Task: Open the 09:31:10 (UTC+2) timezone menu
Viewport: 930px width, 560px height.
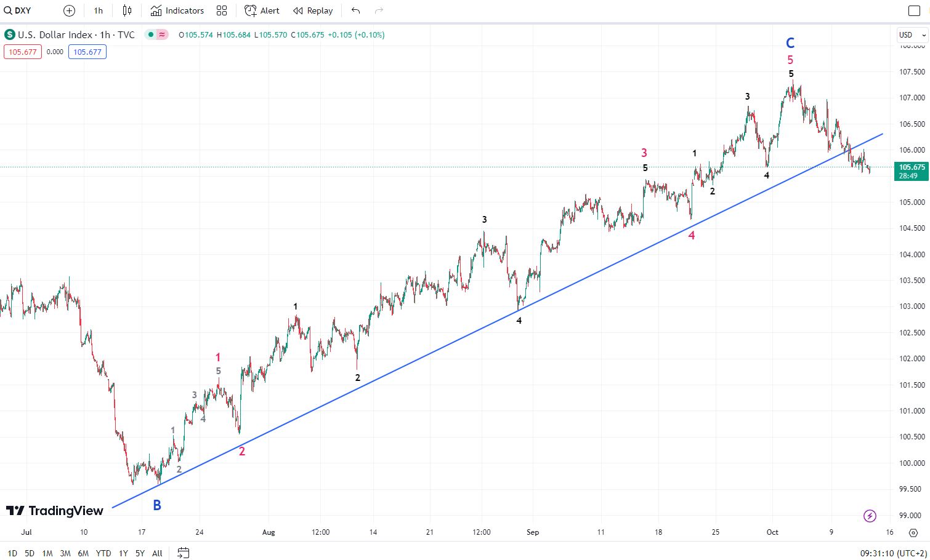Action: click(x=893, y=553)
